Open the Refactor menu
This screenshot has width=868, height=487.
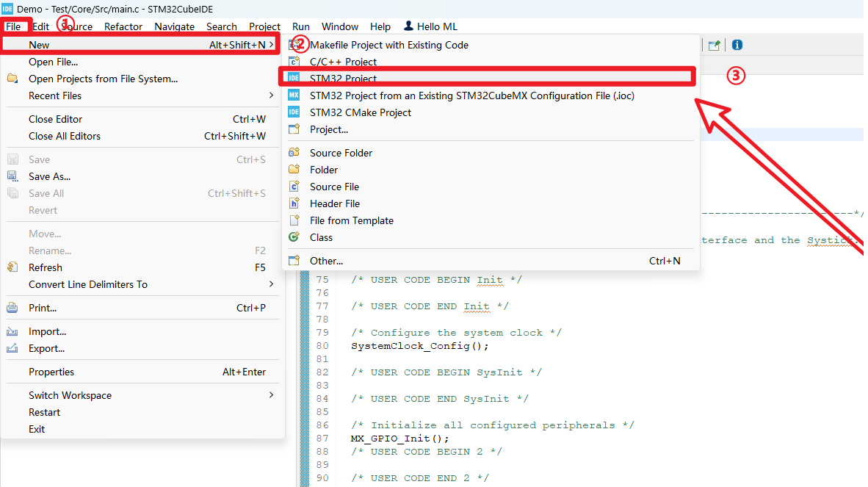123,26
